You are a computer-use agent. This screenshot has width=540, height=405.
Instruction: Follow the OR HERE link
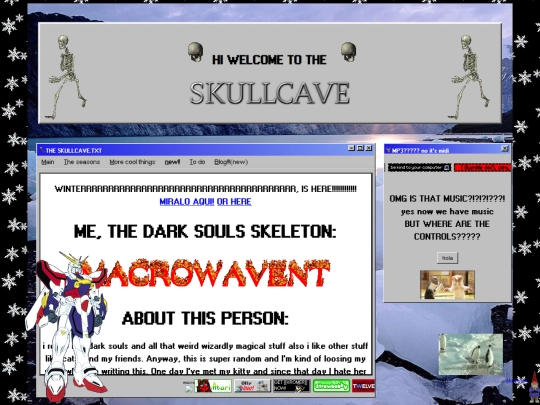[x=234, y=201]
